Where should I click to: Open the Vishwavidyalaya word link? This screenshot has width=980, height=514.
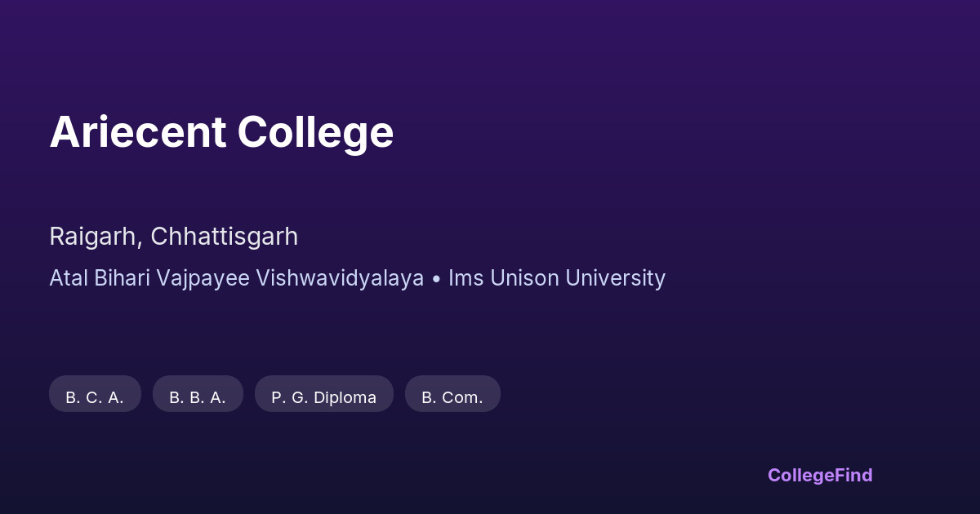pyautogui.click(x=340, y=278)
